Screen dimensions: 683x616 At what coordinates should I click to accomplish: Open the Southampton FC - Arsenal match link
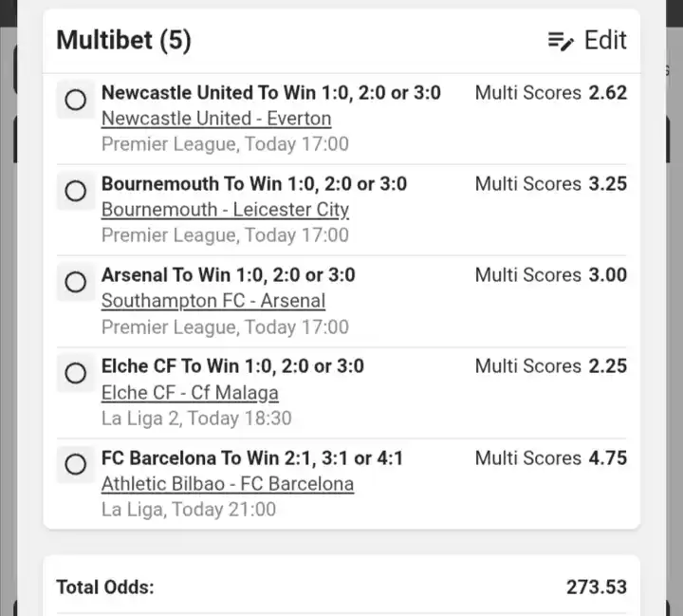(x=213, y=301)
